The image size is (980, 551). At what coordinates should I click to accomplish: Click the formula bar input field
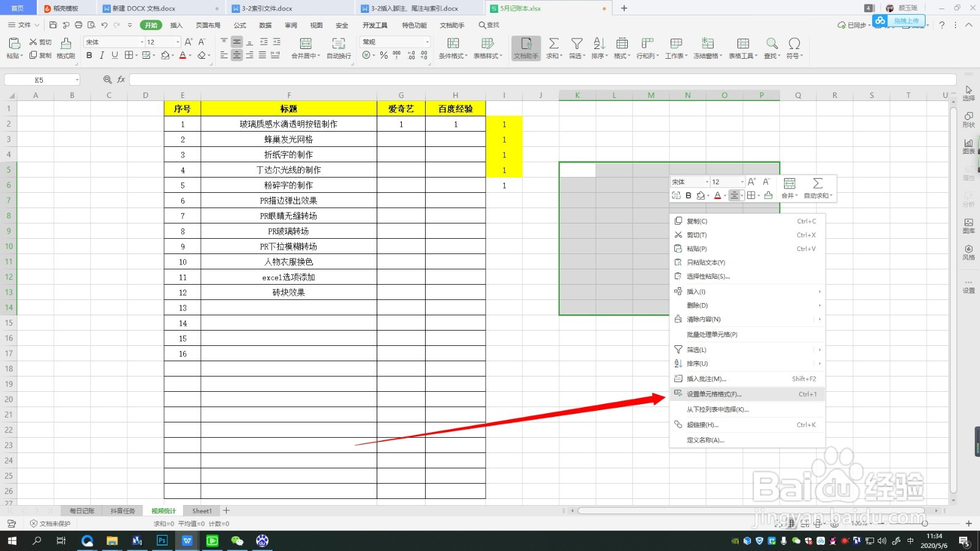pos(543,80)
